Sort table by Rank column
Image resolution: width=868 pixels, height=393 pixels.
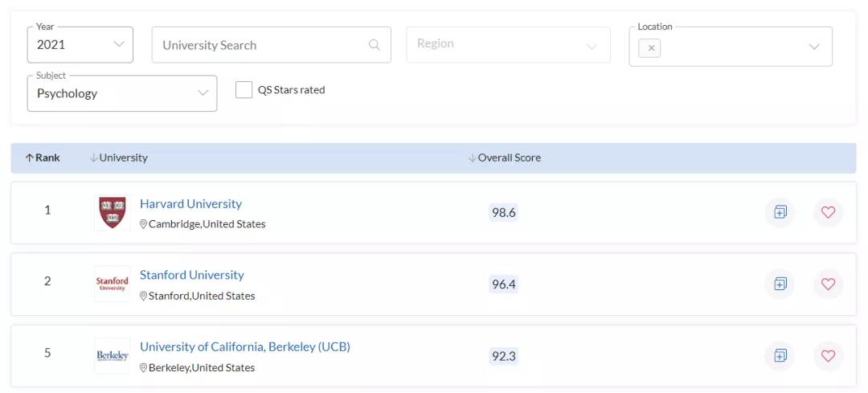43,158
